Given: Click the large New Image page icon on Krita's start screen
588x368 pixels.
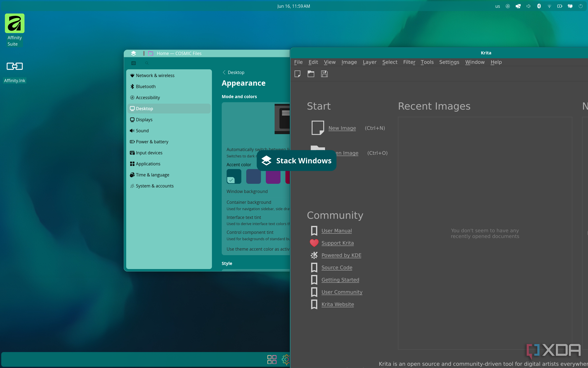Looking at the screenshot, I should point(318,128).
